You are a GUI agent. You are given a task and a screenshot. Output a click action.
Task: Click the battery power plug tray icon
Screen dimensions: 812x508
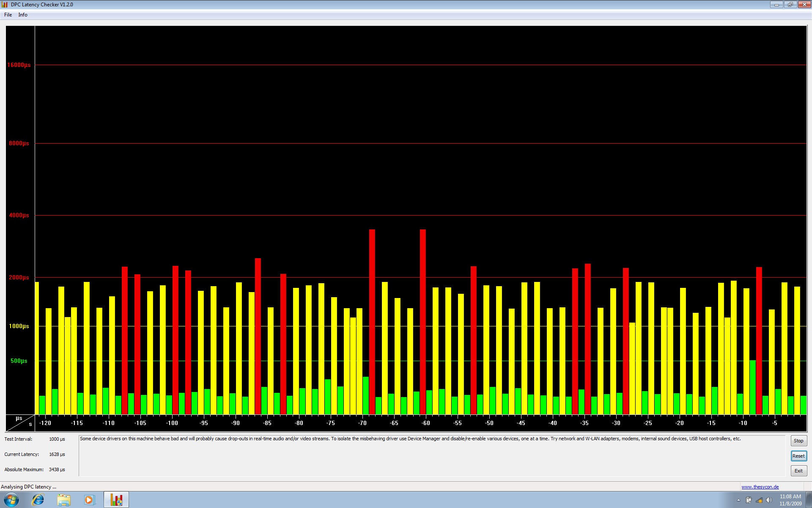(x=749, y=500)
